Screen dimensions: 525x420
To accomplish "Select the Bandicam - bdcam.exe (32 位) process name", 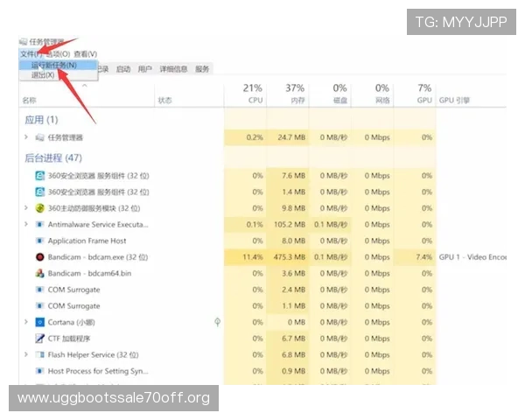I will tap(98, 257).
